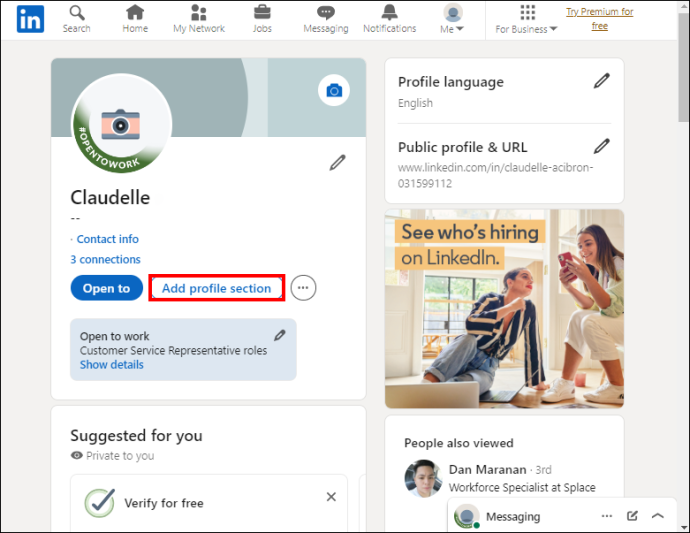The height and width of the screenshot is (533, 690).
Task: Open the three-dot More actions button
Action: click(303, 288)
